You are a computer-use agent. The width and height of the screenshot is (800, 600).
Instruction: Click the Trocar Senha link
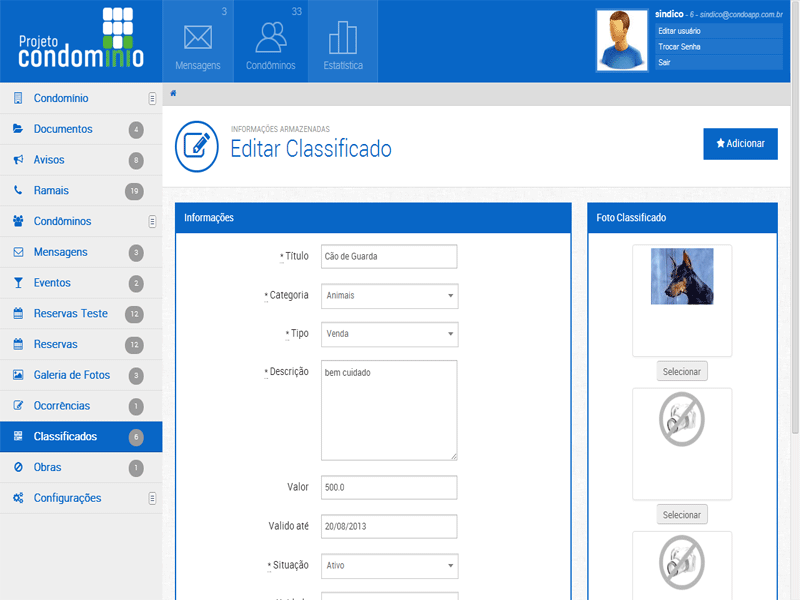tap(680, 47)
